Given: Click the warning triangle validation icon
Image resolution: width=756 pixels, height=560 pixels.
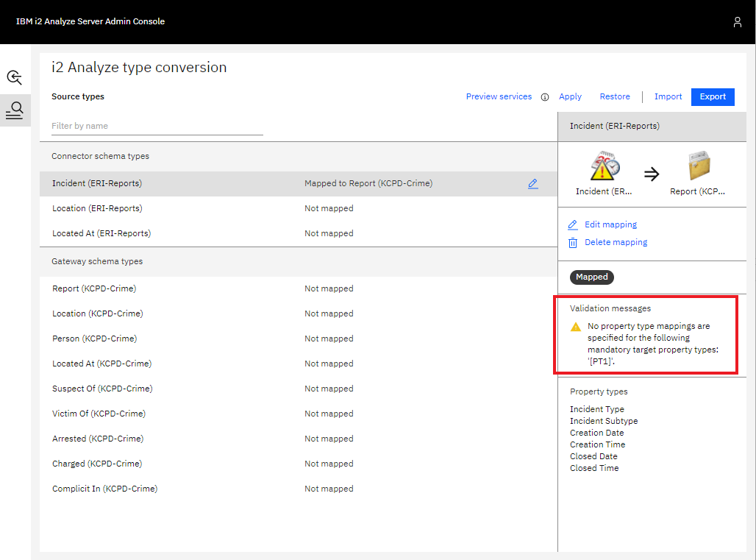Looking at the screenshot, I should 576,327.
